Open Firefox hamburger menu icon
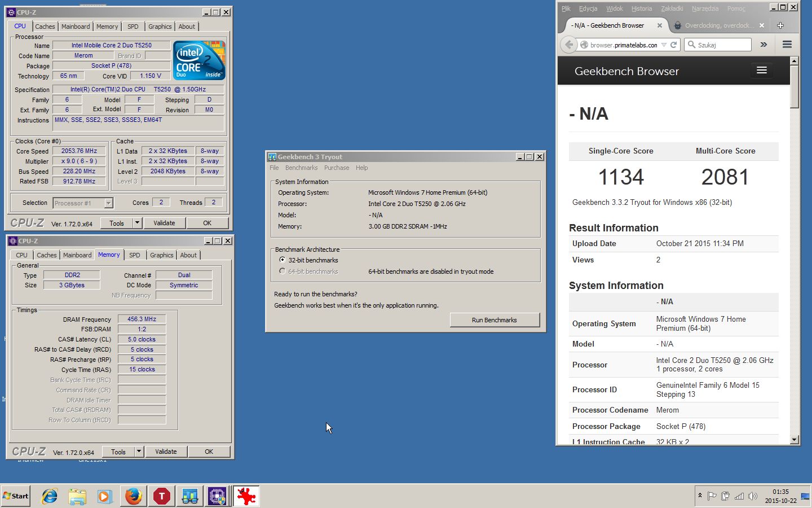 [787, 45]
